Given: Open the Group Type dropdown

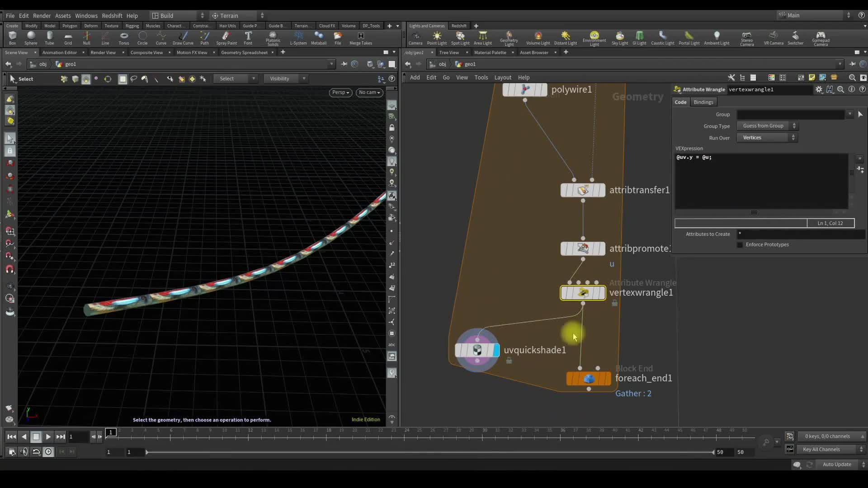Looking at the screenshot, I should tap(767, 126).
